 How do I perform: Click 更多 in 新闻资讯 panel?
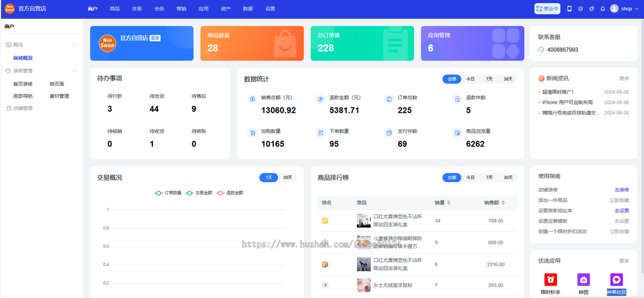pos(624,78)
